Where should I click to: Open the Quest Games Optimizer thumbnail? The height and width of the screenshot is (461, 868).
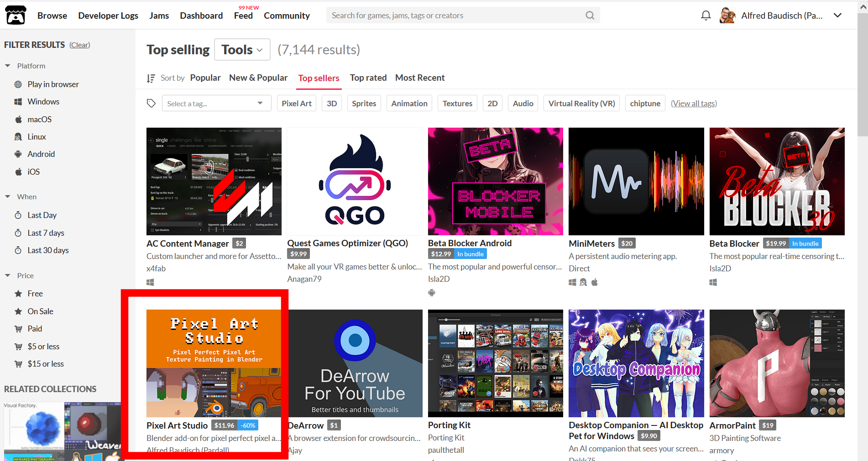(x=355, y=181)
